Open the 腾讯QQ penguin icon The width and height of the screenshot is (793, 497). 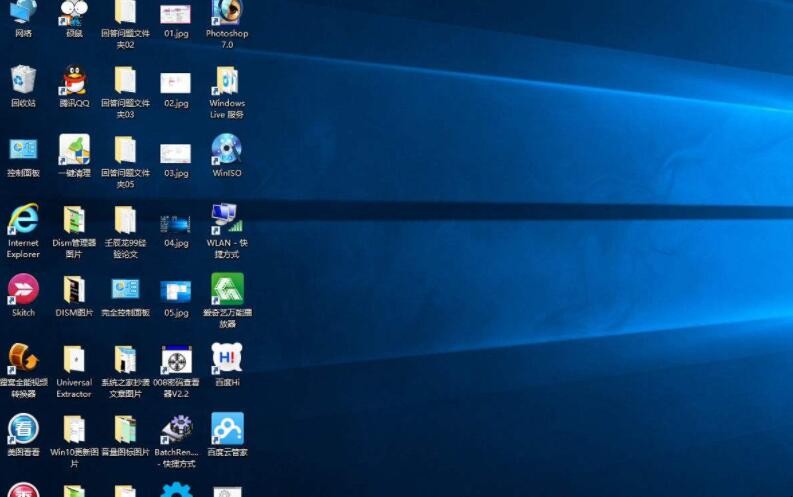coord(74,80)
